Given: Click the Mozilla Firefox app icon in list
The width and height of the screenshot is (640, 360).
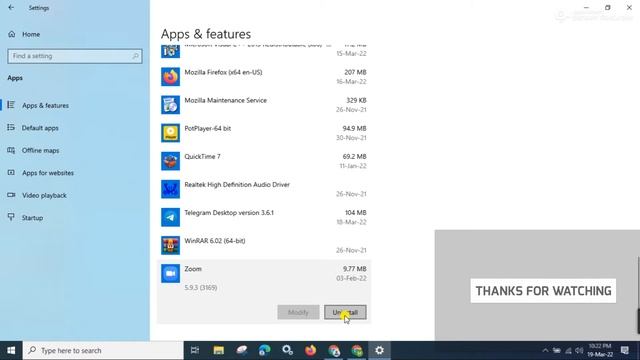Looking at the screenshot, I should 170,77.
